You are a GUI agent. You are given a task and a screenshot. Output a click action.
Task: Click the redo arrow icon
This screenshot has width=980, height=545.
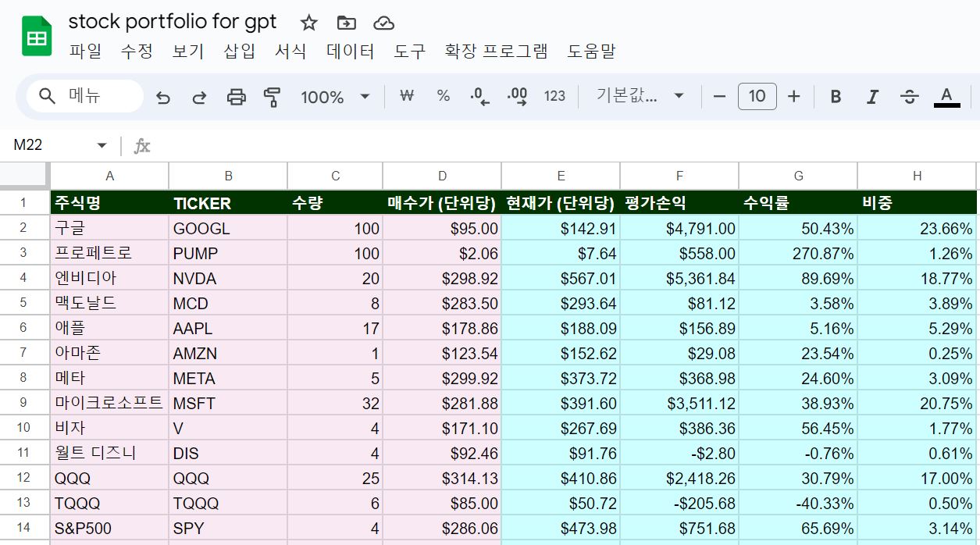[x=199, y=97]
